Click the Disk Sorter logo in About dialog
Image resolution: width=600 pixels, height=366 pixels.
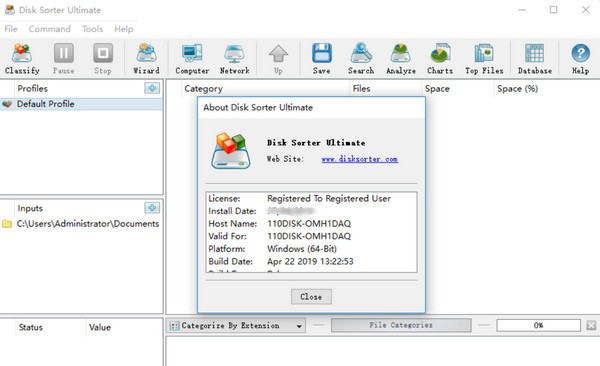pyautogui.click(x=231, y=150)
